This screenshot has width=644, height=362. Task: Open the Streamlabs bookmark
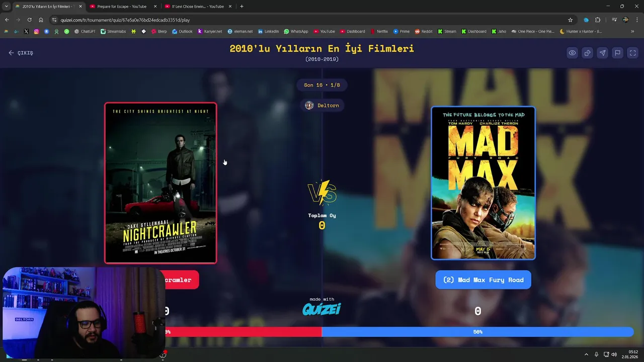[113, 31]
